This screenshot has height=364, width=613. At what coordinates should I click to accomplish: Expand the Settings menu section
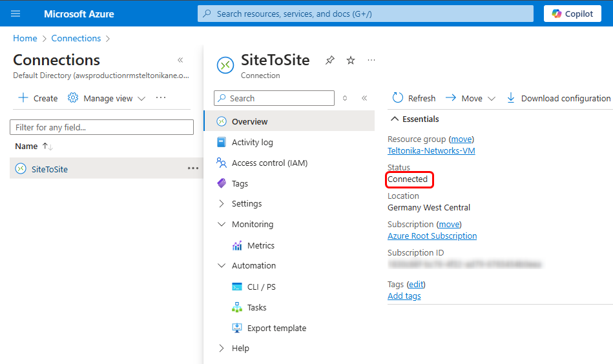click(x=222, y=203)
